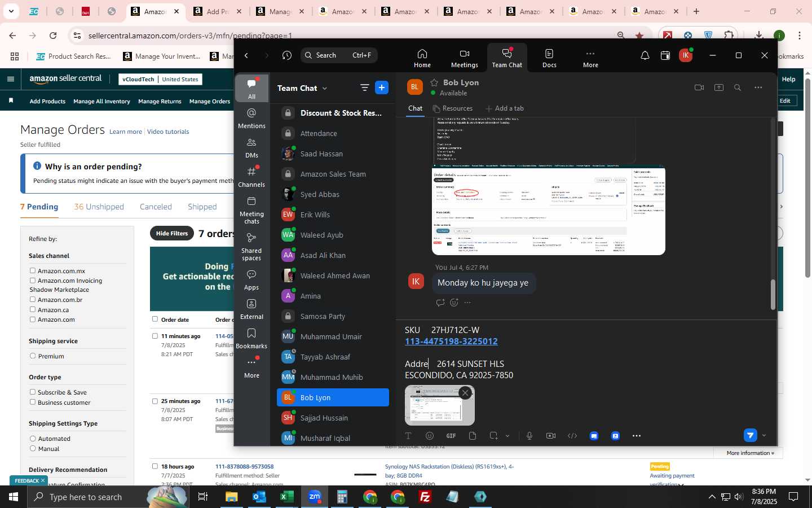The image size is (812, 508).
Task: Open Mentions in Zoom sidebar
Action: pos(251,119)
